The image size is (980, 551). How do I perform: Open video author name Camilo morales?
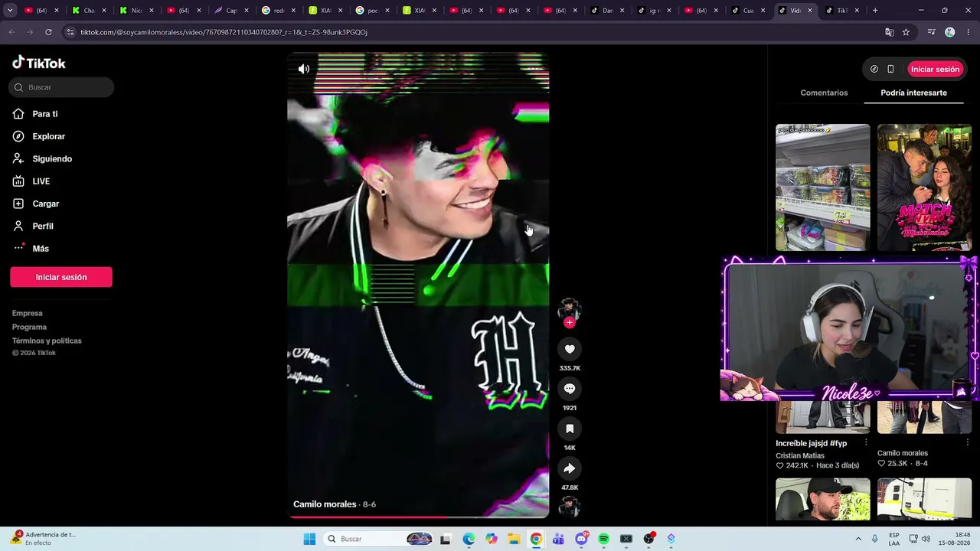point(325,504)
